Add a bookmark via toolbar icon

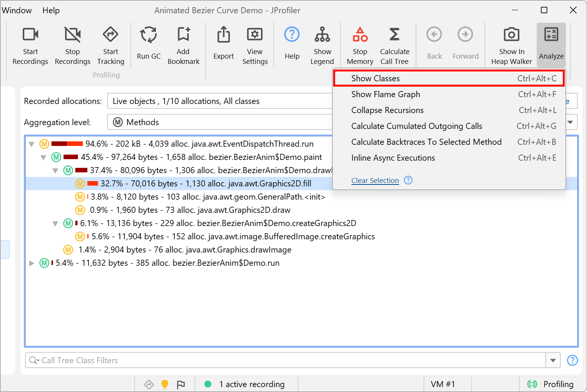pos(183,35)
